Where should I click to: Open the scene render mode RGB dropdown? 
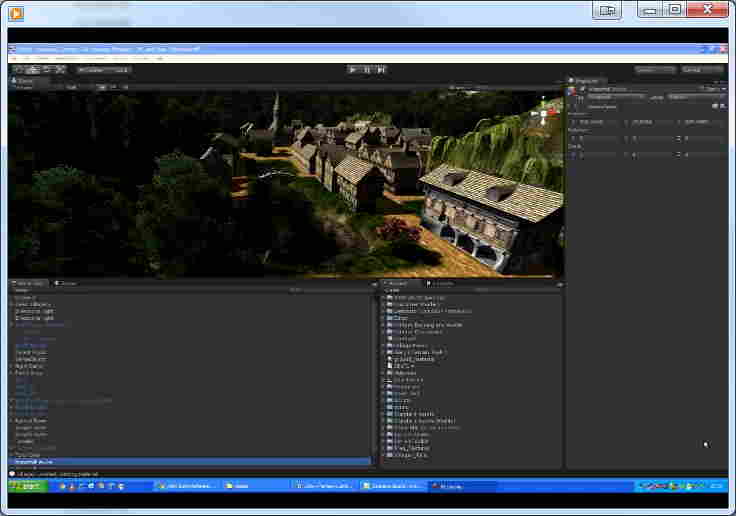(77, 87)
